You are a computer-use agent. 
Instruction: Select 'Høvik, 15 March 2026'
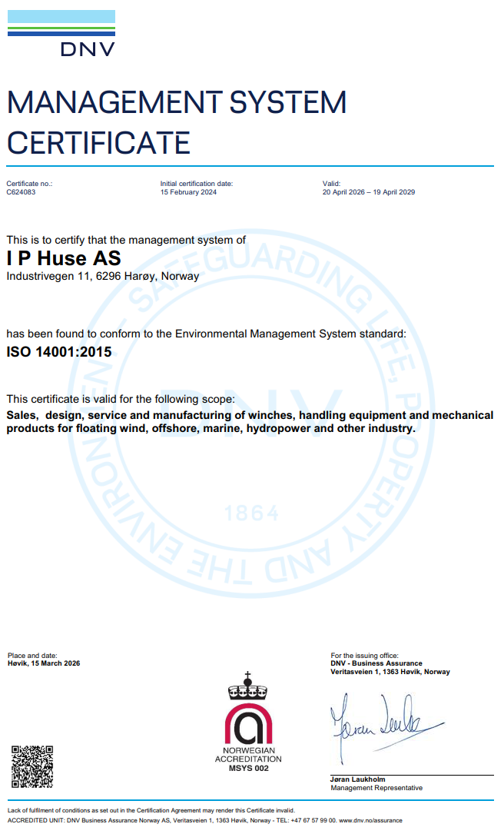coord(44,663)
